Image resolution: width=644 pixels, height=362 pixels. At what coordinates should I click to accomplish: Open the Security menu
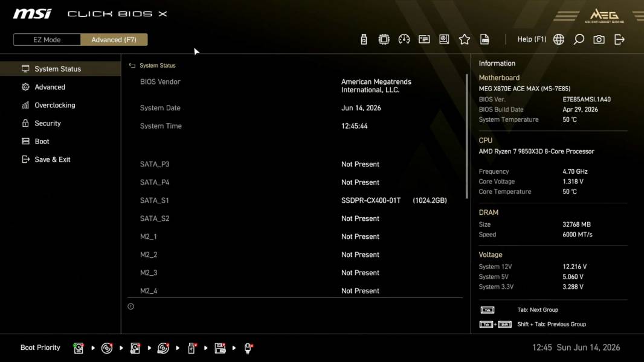click(60, 123)
